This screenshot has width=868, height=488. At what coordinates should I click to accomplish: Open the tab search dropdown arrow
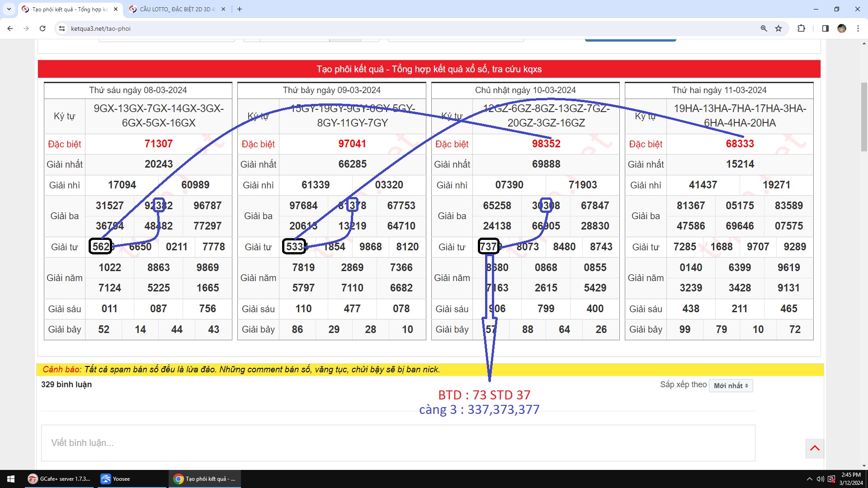click(x=9, y=9)
